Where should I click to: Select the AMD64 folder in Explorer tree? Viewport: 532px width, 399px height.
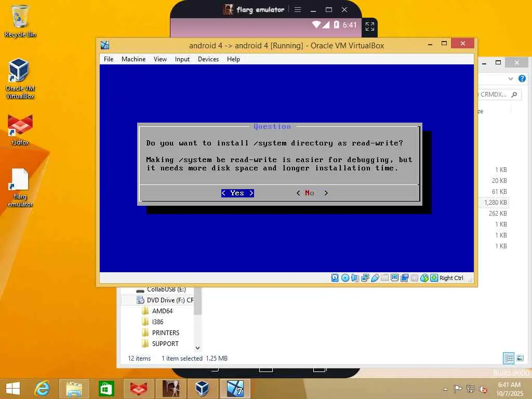click(x=157, y=311)
